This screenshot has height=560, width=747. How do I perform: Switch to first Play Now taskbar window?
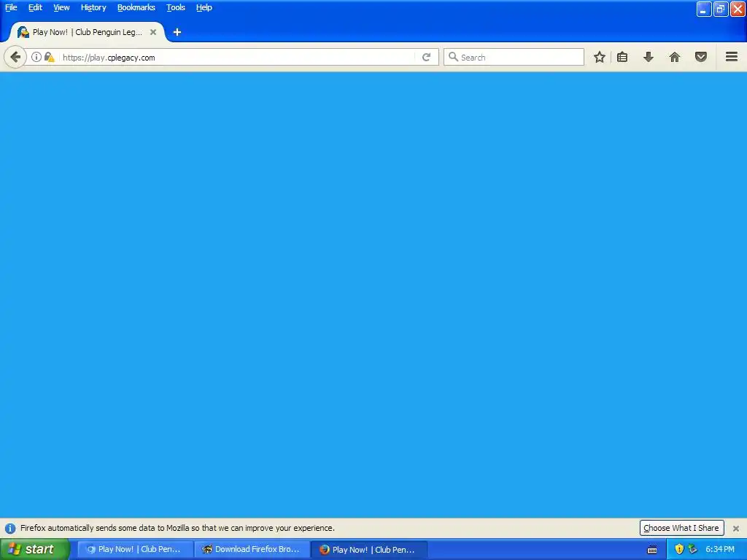click(x=135, y=549)
